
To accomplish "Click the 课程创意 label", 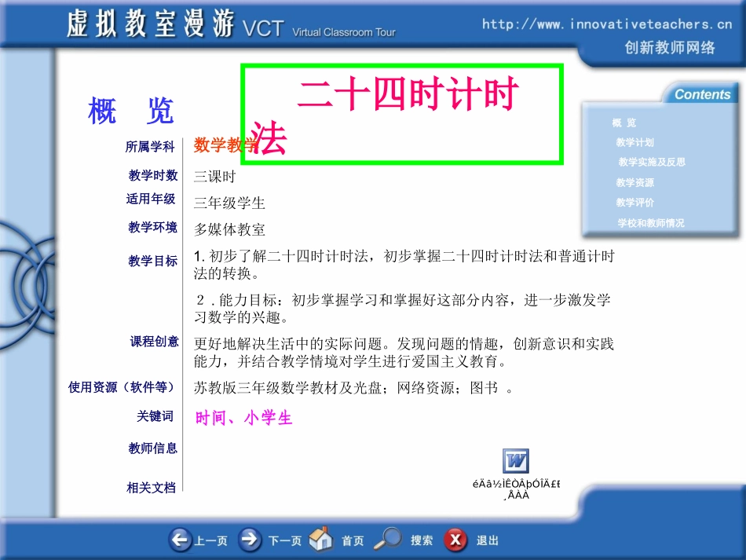I will (154, 341).
